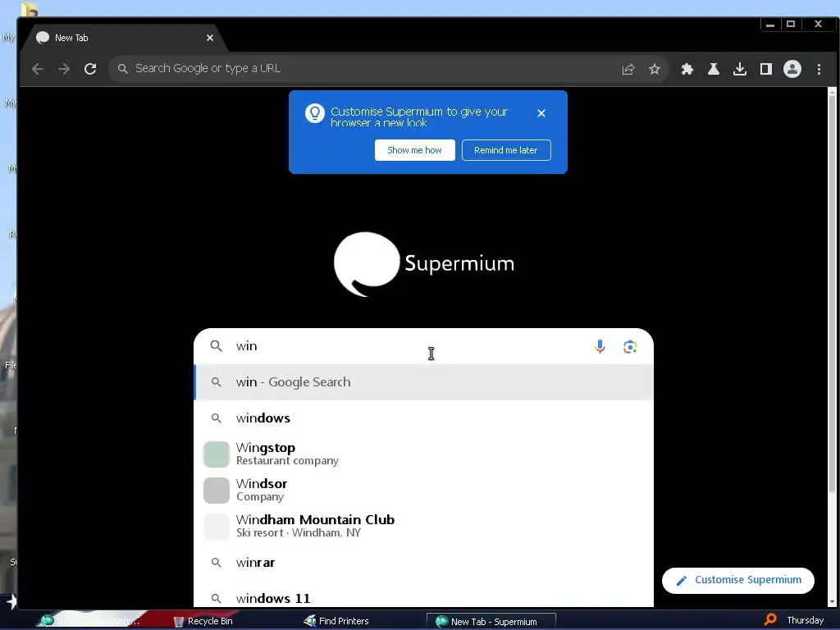
Task: Dismiss the Customise Supermium tip
Action: [x=541, y=113]
